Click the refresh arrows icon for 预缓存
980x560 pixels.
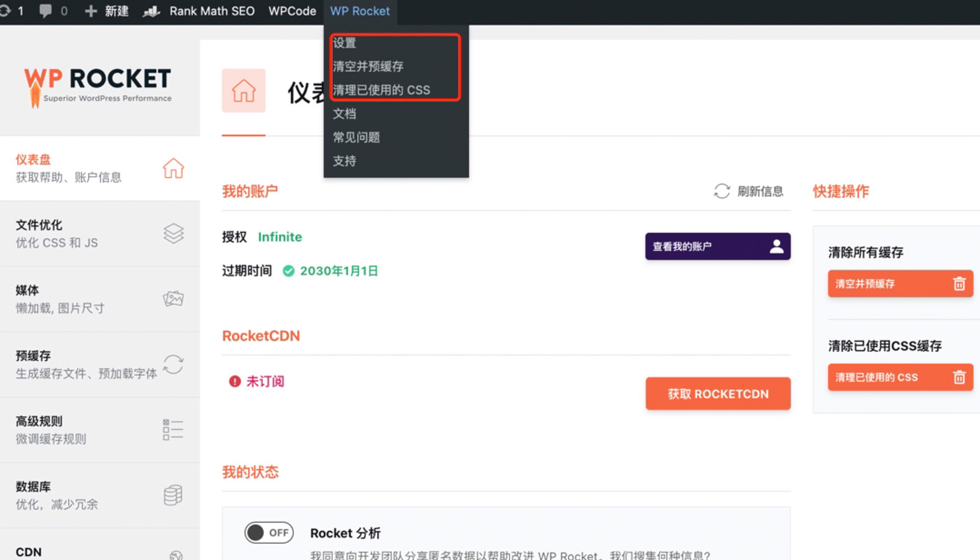click(173, 364)
